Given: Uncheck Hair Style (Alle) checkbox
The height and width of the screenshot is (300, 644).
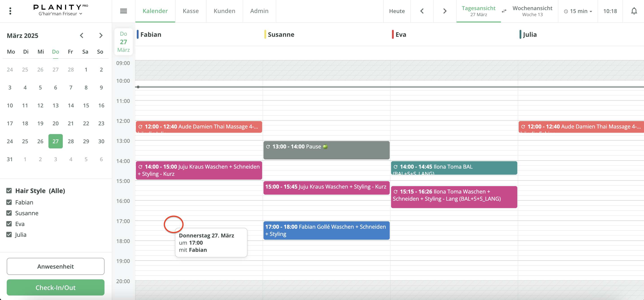Looking at the screenshot, I should pos(9,191).
